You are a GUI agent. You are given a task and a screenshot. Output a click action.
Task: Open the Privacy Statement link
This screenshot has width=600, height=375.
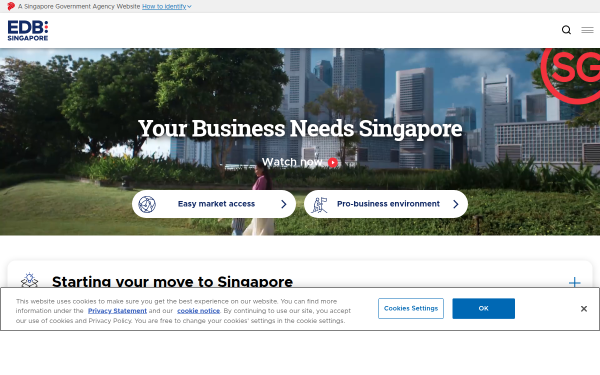coord(117,311)
